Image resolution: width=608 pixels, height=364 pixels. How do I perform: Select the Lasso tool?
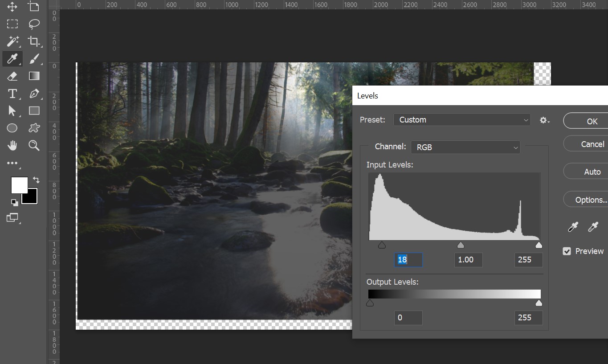coord(34,24)
